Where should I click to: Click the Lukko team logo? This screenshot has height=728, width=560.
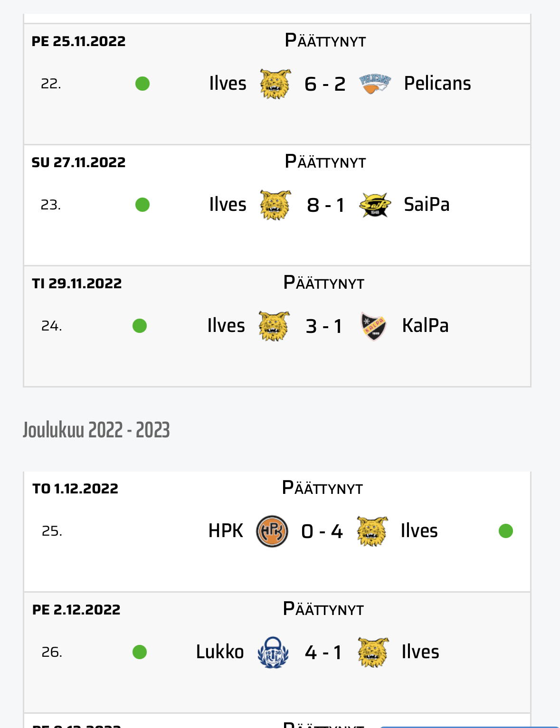[273, 652]
